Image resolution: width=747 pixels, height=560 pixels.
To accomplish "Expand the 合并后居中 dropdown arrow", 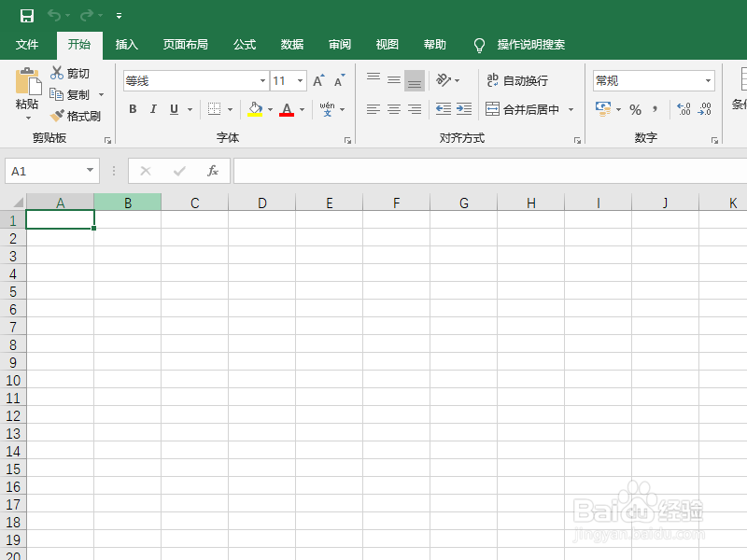I will click(571, 110).
